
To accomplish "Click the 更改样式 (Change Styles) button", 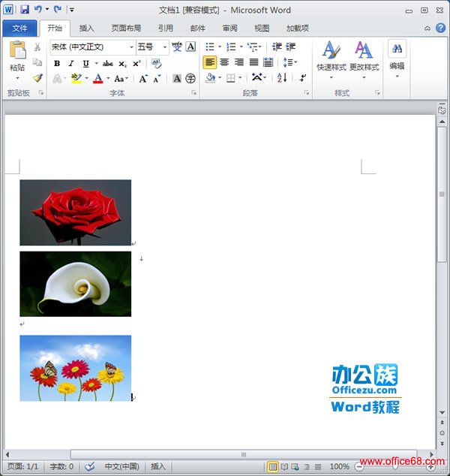I will point(364,60).
